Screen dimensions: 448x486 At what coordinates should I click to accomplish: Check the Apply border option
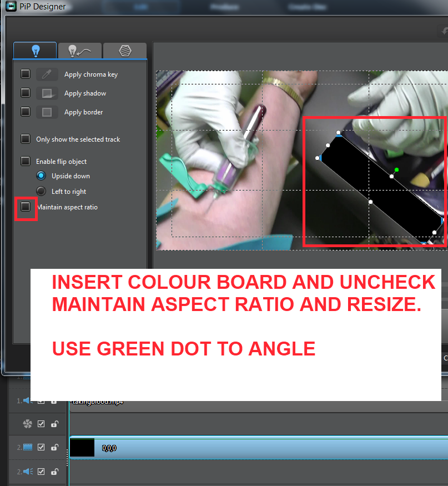coord(26,112)
